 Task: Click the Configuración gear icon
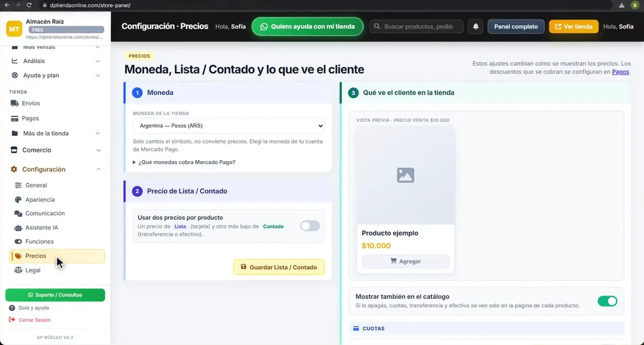14,169
